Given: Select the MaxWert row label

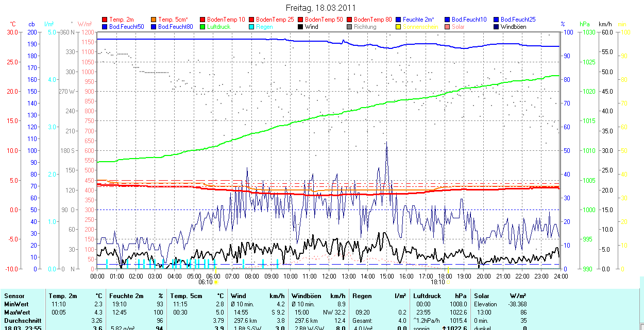Looking at the screenshot, I should click(16, 312).
